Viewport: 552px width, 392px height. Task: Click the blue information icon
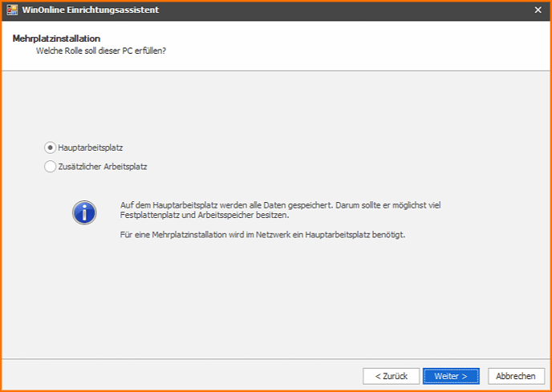pos(83,212)
